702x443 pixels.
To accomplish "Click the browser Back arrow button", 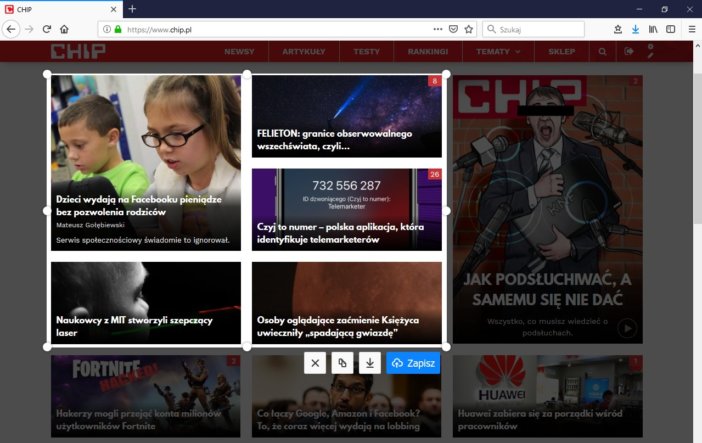I will click(11, 30).
